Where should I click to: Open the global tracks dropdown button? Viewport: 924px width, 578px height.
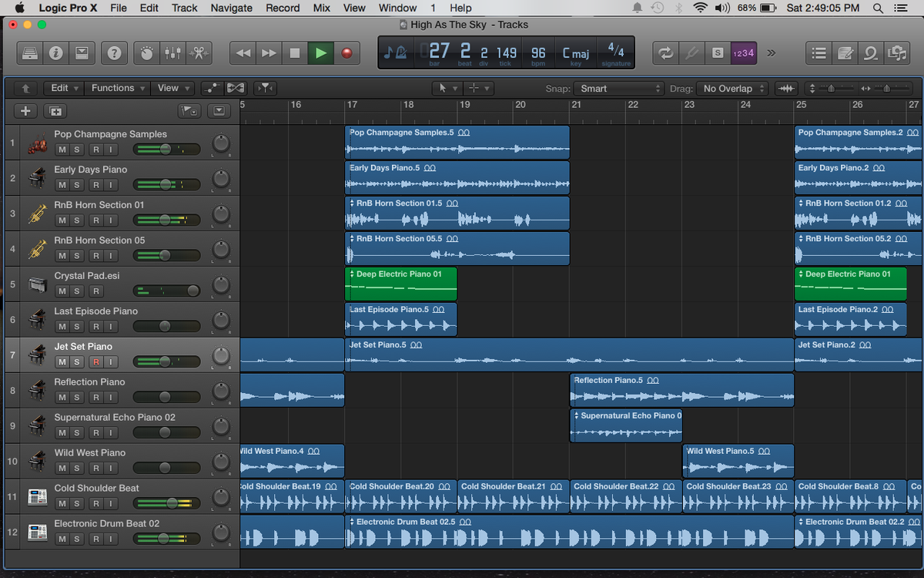(x=219, y=111)
